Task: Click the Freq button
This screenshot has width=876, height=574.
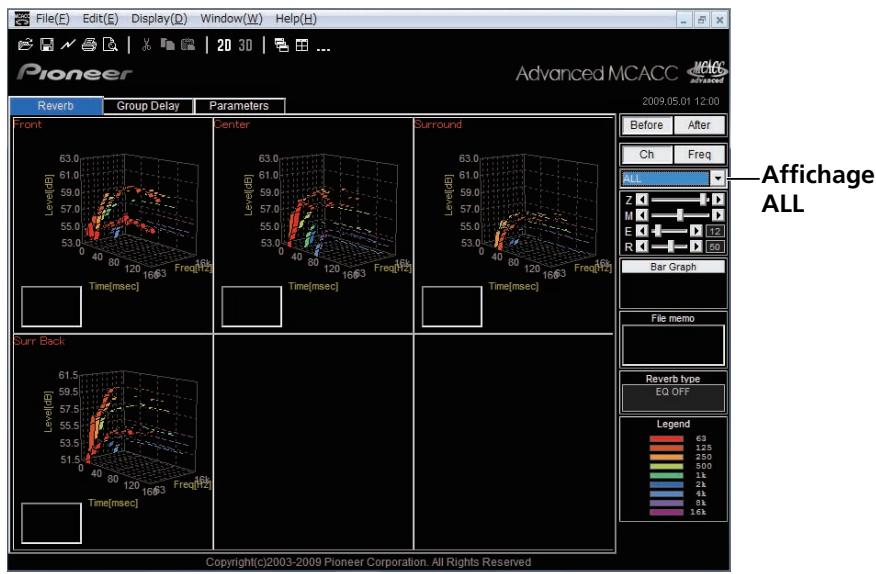Action: tap(699, 154)
